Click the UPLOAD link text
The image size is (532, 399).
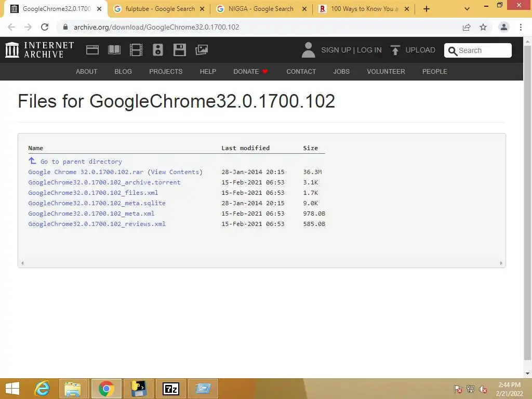(420, 50)
